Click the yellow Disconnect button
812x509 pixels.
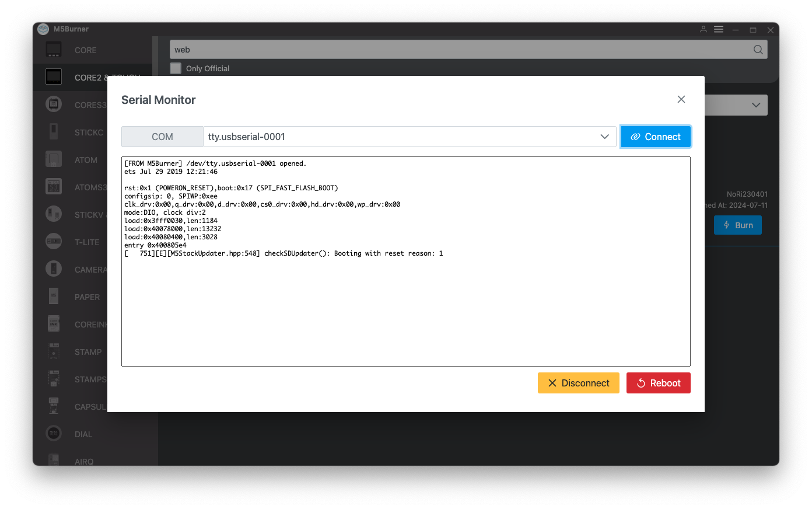click(x=579, y=383)
